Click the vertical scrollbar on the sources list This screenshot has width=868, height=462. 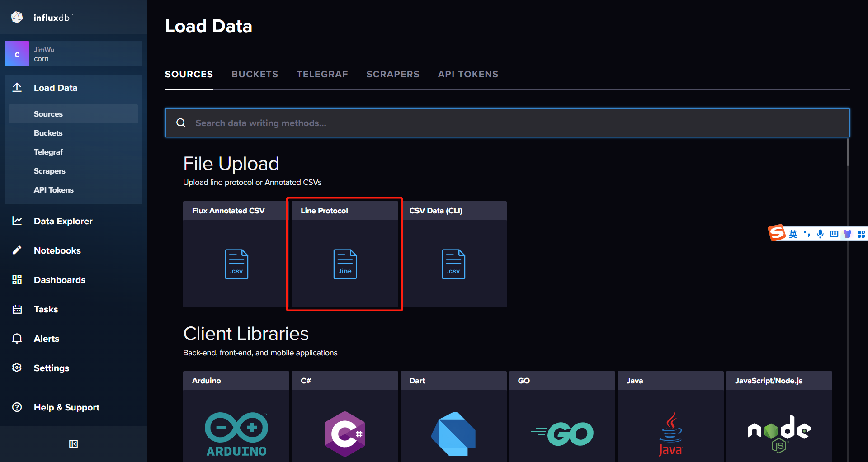848,153
